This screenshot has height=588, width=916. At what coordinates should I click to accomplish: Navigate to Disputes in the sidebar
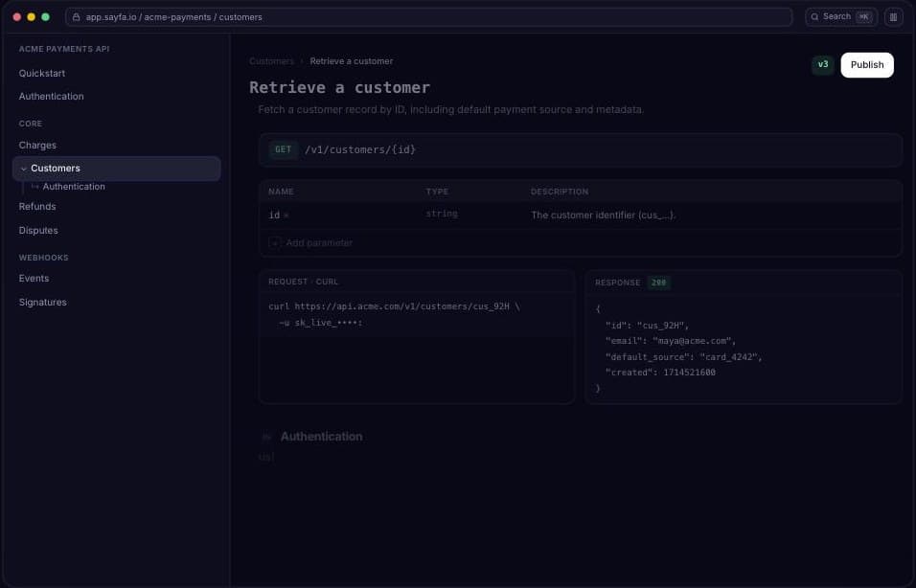coord(38,231)
